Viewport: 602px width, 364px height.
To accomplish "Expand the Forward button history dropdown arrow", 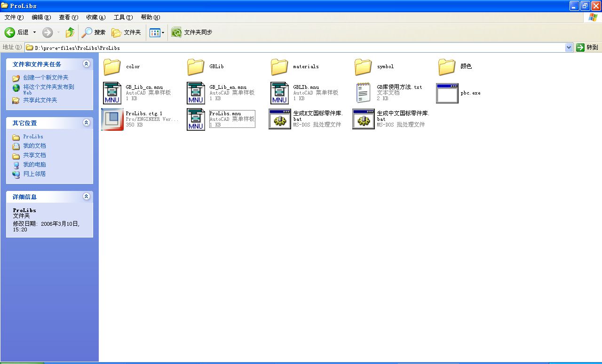I will pyautogui.click(x=58, y=32).
